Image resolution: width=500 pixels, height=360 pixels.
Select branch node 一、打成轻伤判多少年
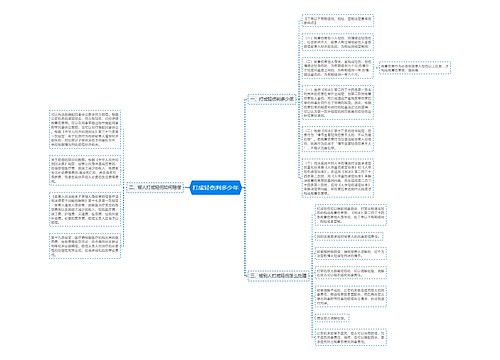tap(272, 99)
